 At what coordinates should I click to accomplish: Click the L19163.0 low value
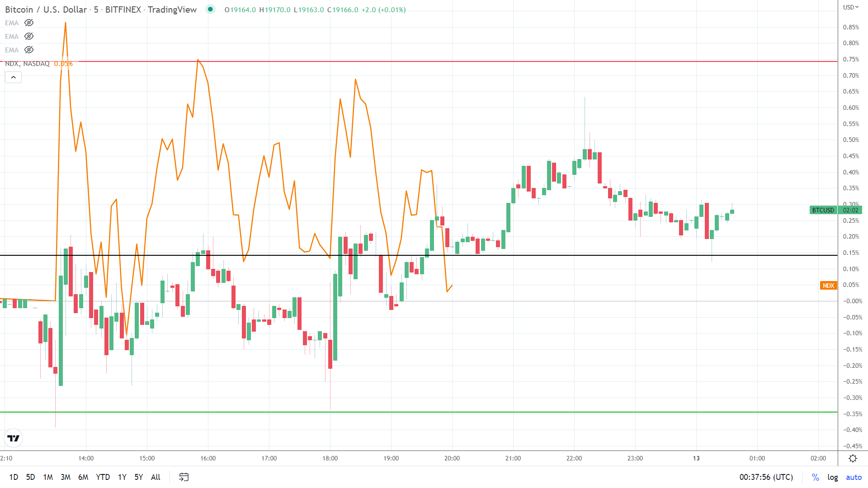pyautogui.click(x=309, y=9)
